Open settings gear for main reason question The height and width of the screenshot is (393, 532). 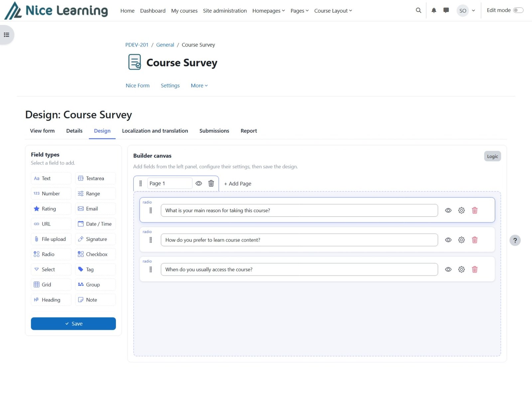(x=462, y=210)
